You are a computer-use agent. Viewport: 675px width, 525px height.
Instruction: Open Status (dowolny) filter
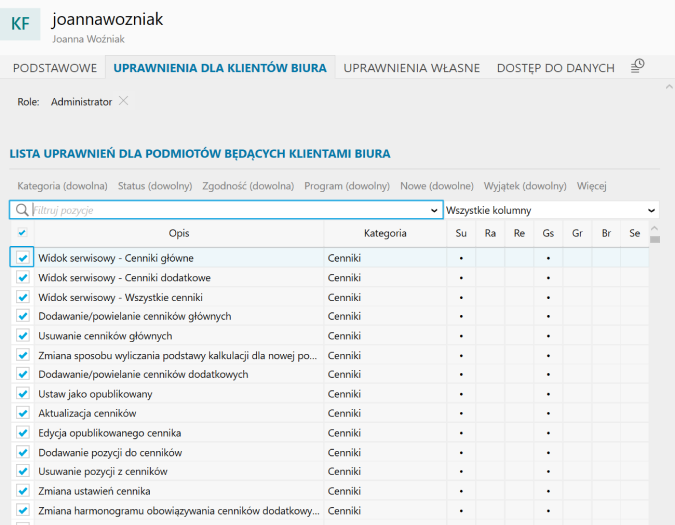(x=155, y=186)
